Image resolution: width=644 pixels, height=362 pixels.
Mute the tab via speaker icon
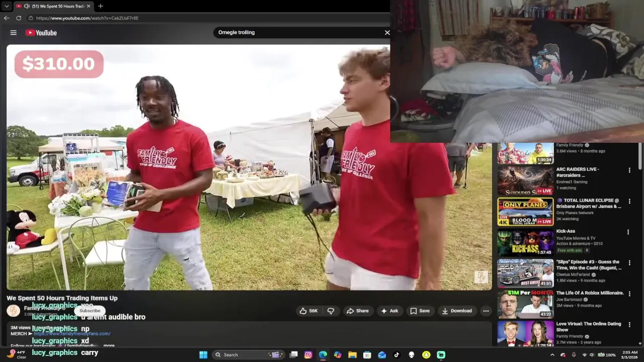(x=26, y=6)
